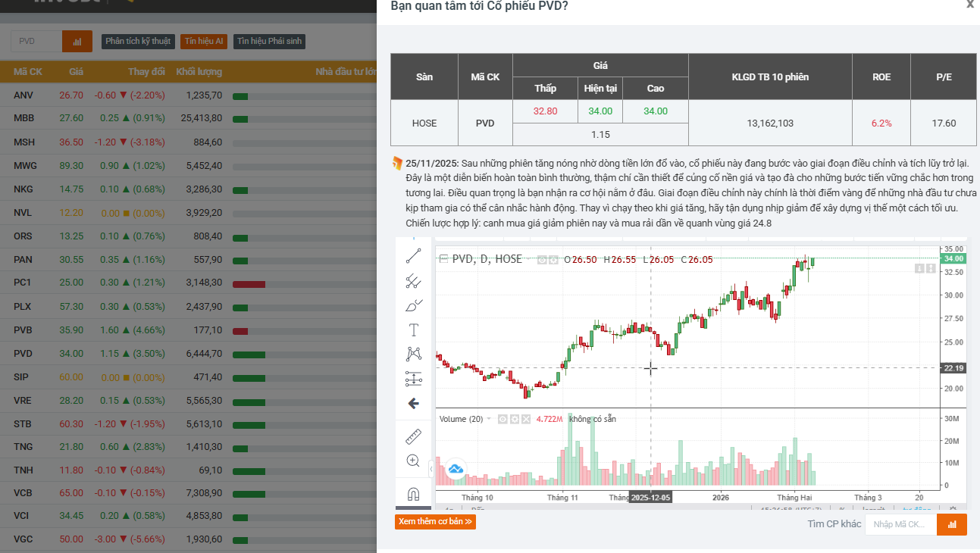Select VRE stock row
This screenshot has width=980, height=553.
point(188,401)
